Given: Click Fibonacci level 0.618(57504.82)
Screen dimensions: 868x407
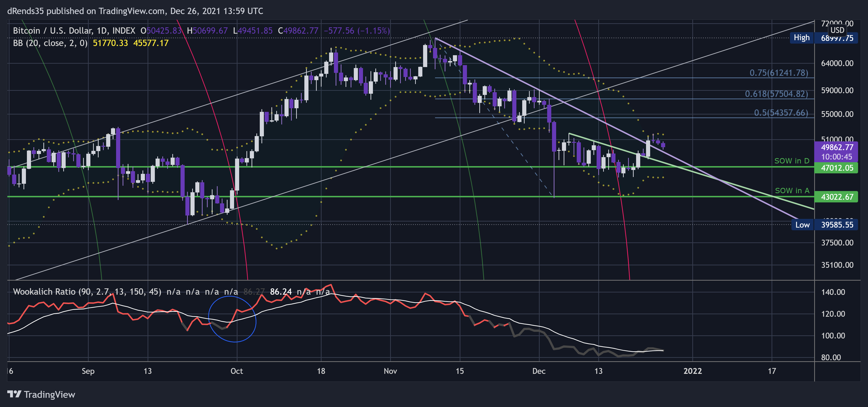Looking at the screenshot, I should click(776, 94).
